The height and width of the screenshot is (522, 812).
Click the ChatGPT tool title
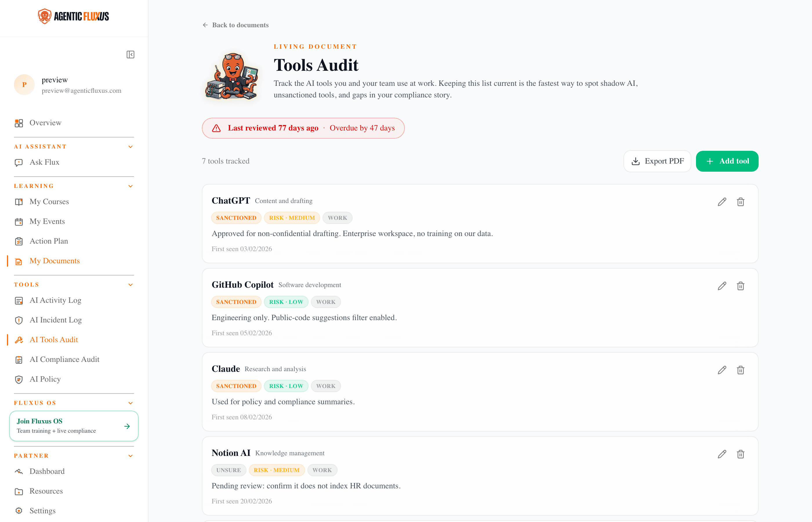[231, 201]
